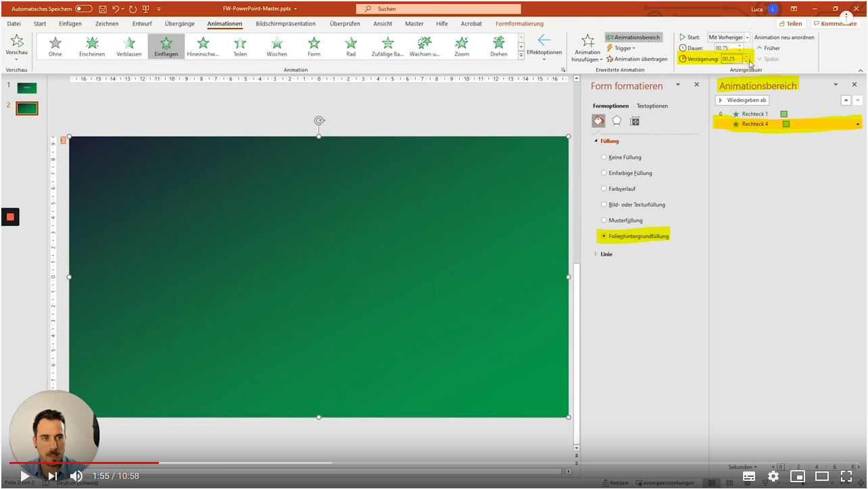This screenshot has width=868, height=489.
Task: Apply the Wachsen und Bewegen animation
Action: 425,47
